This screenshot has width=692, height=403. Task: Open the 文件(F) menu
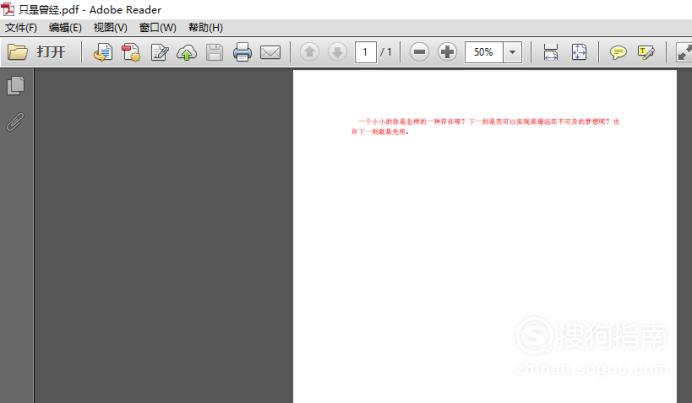(21, 28)
